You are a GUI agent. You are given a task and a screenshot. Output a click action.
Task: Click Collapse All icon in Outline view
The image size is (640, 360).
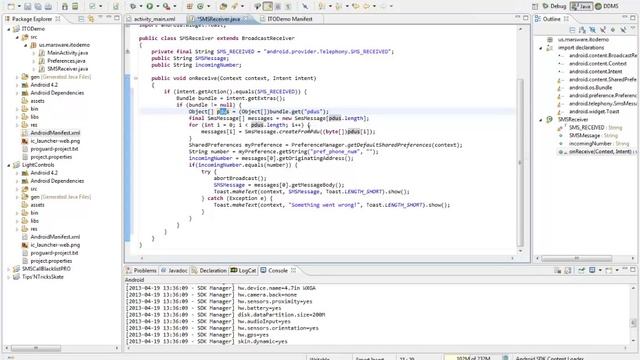pyautogui.click(x=572, y=30)
